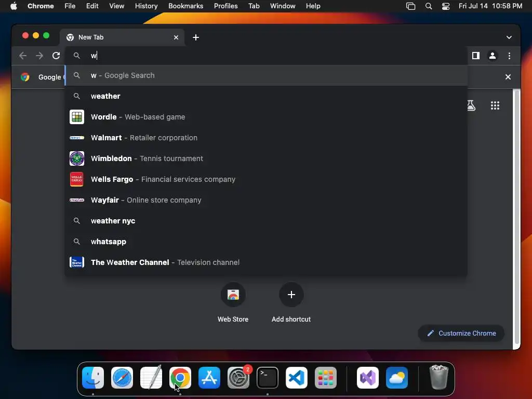Close the New Tab tab
The image size is (532, 399).
tap(176, 37)
